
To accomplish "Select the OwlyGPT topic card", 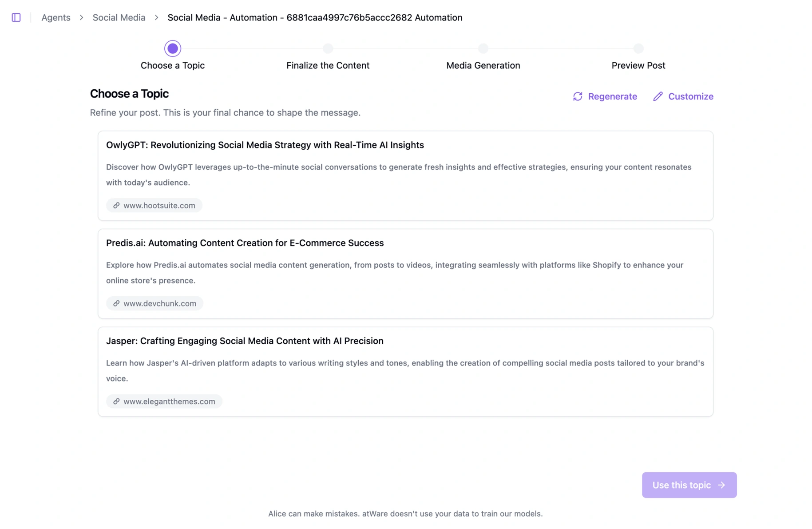I will coord(405,175).
